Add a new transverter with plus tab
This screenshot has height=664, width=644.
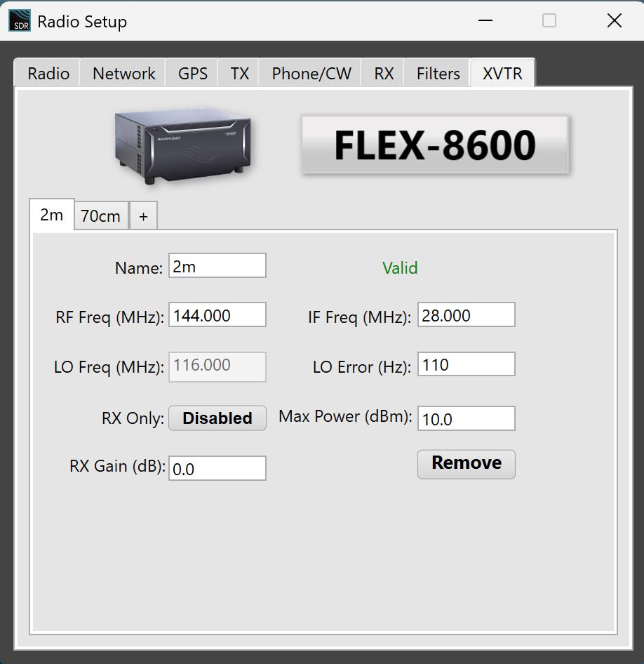(x=143, y=216)
